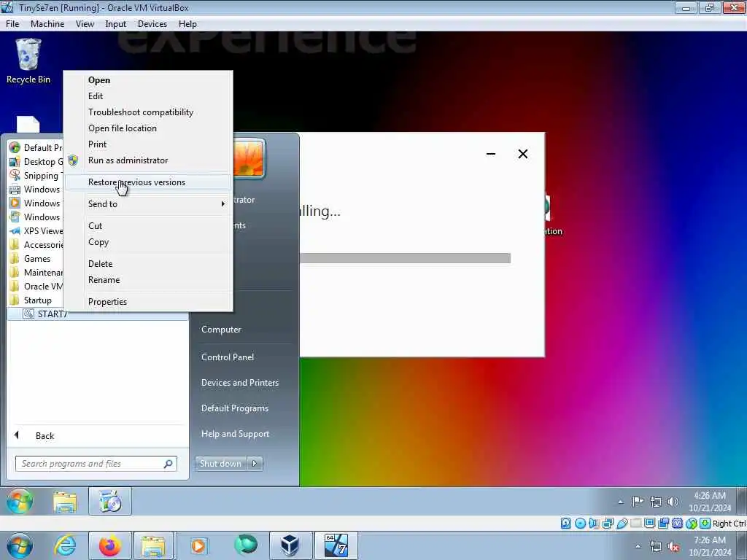The image size is (747, 560).
Task: Show hidden icons in the guest tray
Action: 620,502
